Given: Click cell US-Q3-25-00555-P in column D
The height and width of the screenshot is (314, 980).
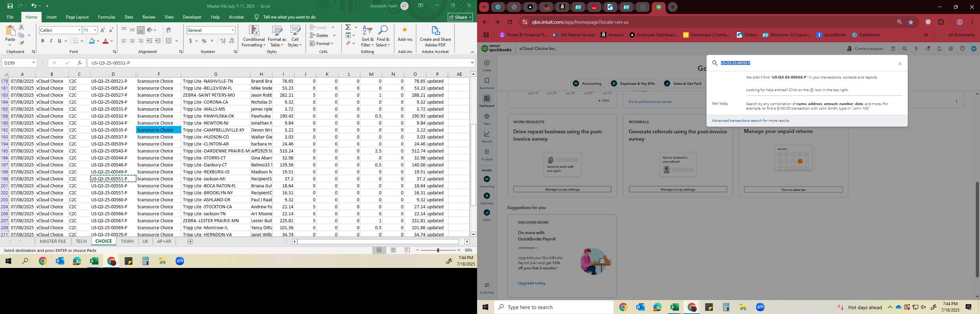Looking at the screenshot, I should coord(113,186).
